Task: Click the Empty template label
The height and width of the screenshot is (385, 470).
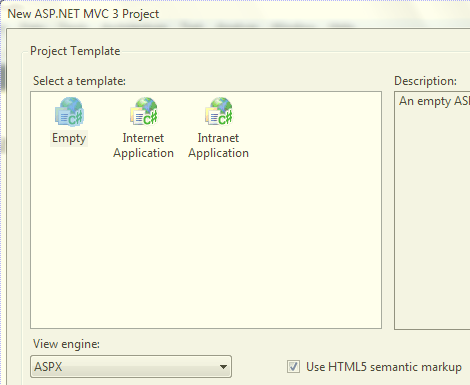Action: coord(69,138)
